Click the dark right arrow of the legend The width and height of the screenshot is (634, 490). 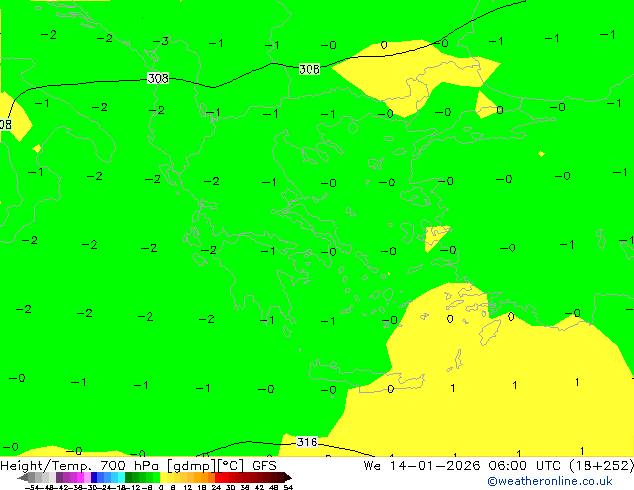(288, 477)
